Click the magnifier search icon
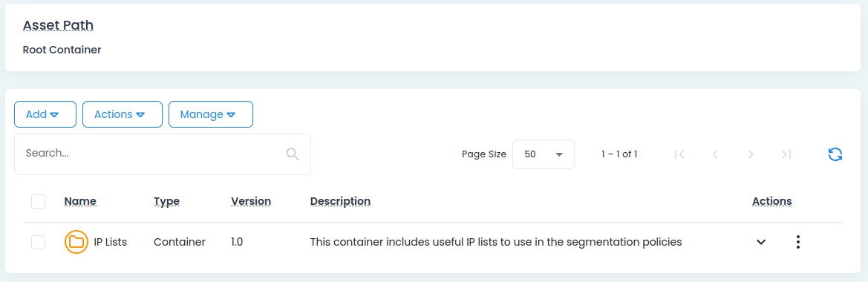868x282 pixels. (293, 154)
